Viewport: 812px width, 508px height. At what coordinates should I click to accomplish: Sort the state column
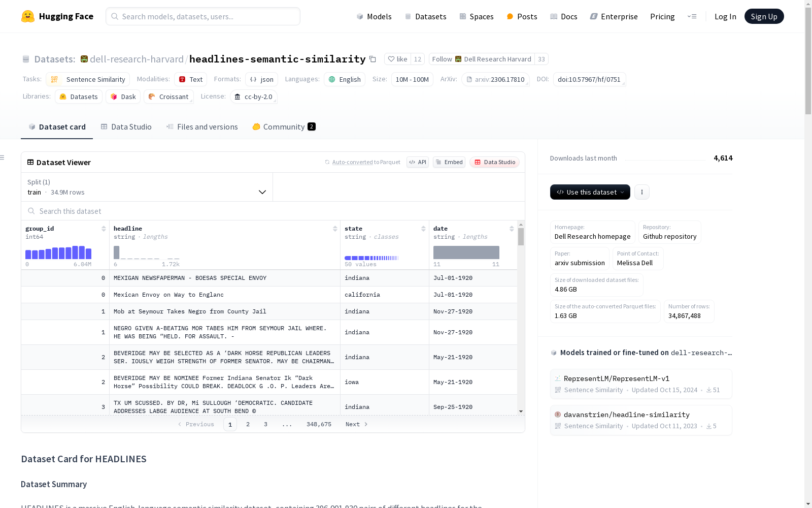[x=423, y=229]
